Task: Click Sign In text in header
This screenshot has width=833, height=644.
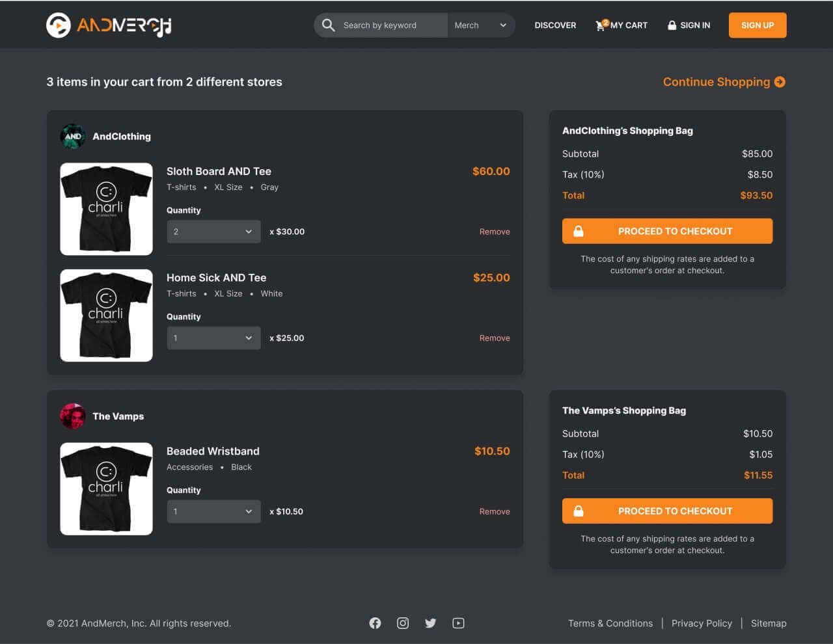Action: (x=695, y=25)
